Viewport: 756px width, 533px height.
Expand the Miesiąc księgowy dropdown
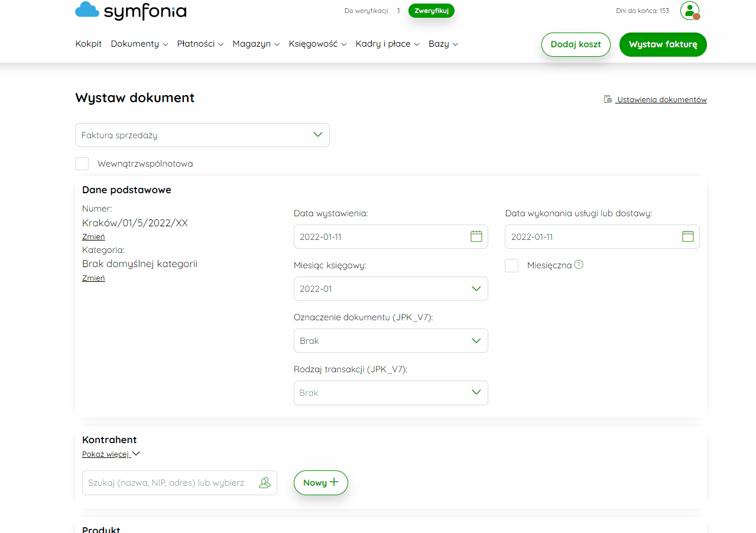[x=391, y=288]
